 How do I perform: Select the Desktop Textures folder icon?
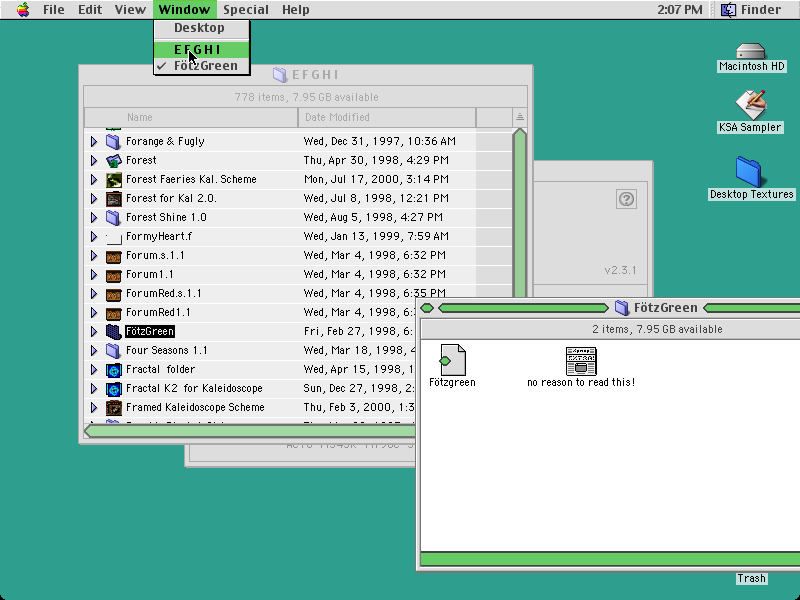tap(749, 172)
